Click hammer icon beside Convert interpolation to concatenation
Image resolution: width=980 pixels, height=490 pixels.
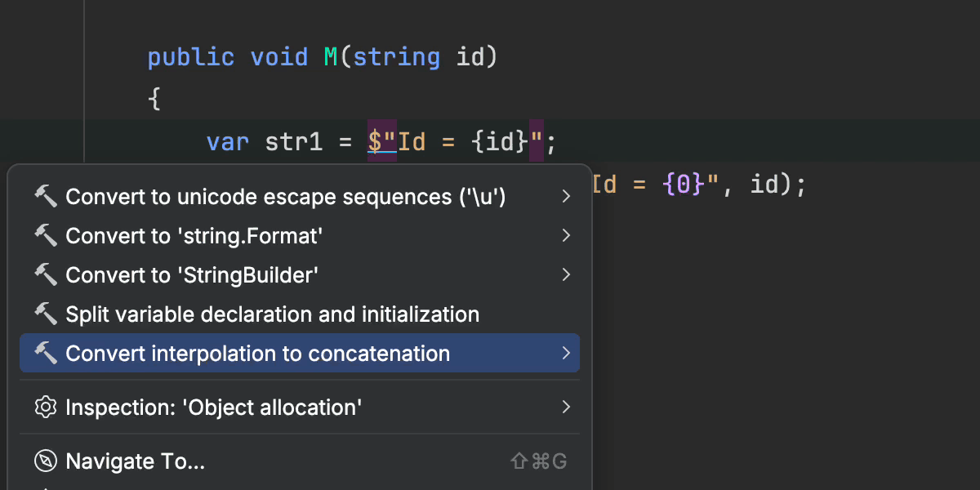pos(45,353)
